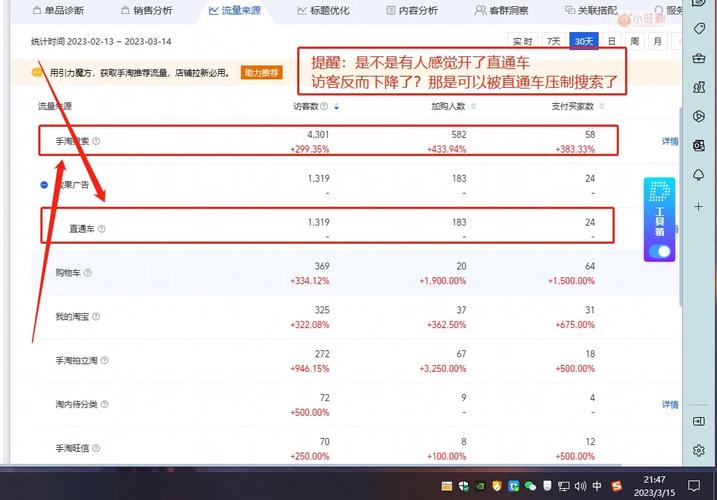
Task: Click the 手淘拍立淘 row label
Action: pyautogui.click(x=76, y=360)
